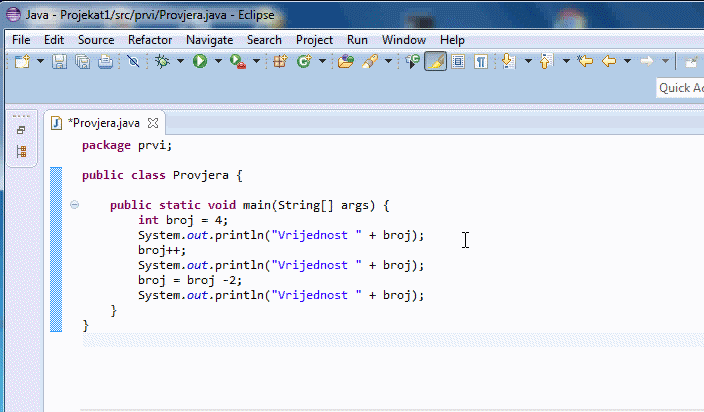
Task: Collapse the main method code fold
Action: (x=75, y=205)
